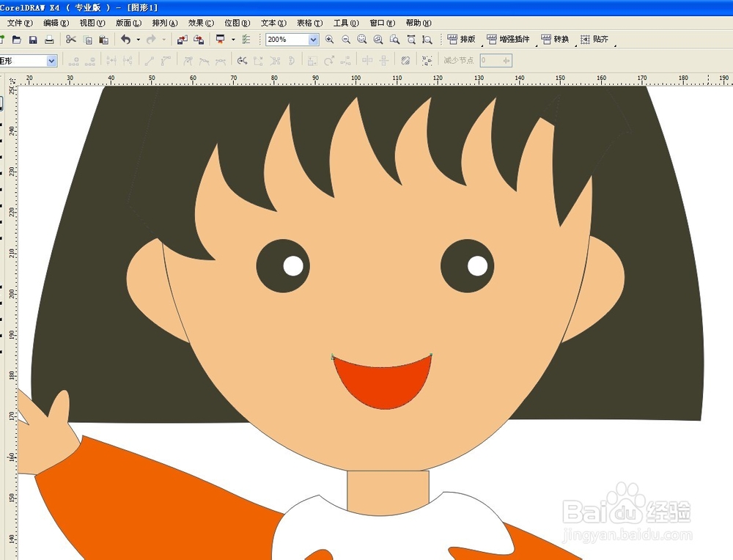Image resolution: width=733 pixels, height=560 pixels.
Task: Click the Print icon
Action: coord(49,40)
